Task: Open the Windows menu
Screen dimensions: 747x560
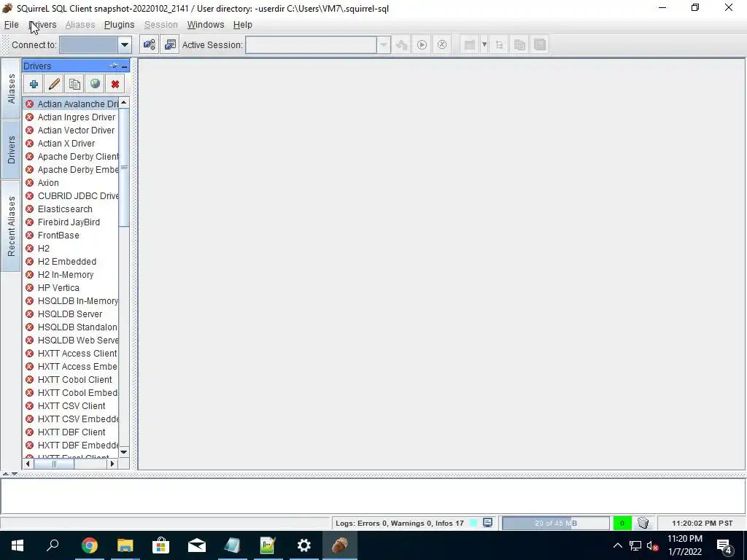Action: tap(205, 25)
